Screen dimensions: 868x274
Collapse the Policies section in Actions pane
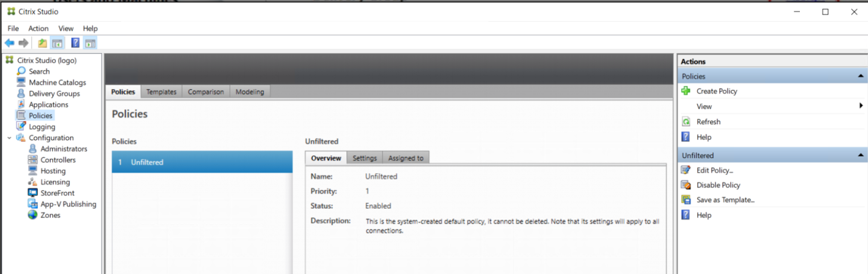860,77
